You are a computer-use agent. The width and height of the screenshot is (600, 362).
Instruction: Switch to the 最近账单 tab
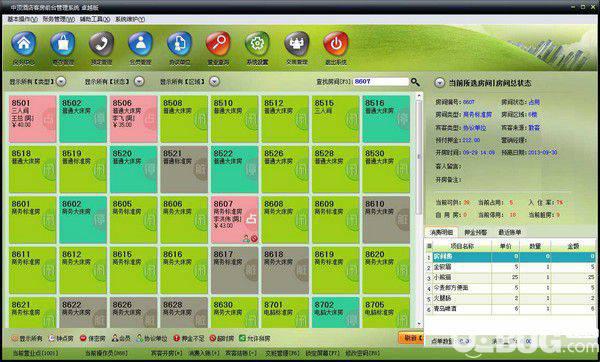[509, 232]
